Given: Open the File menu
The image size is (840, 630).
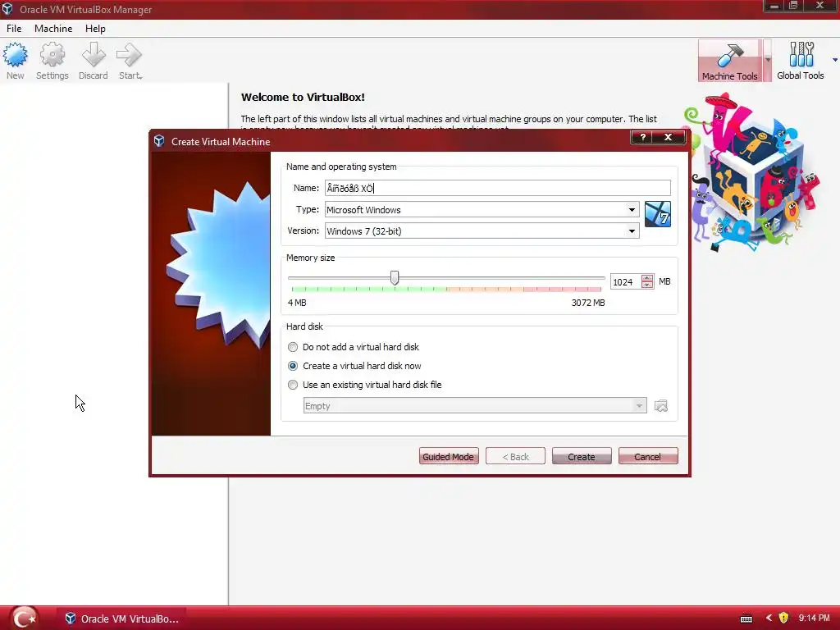Looking at the screenshot, I should (14, 29).
